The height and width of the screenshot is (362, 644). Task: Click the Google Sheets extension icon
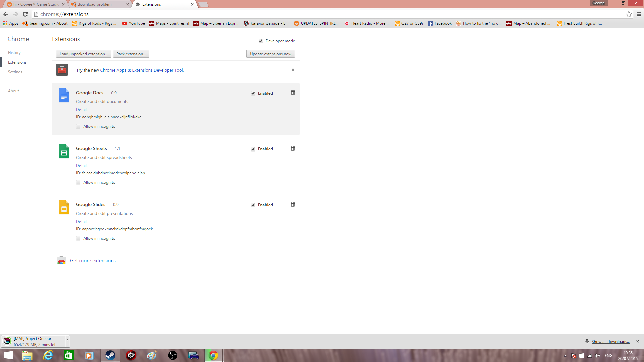point(64,151)
